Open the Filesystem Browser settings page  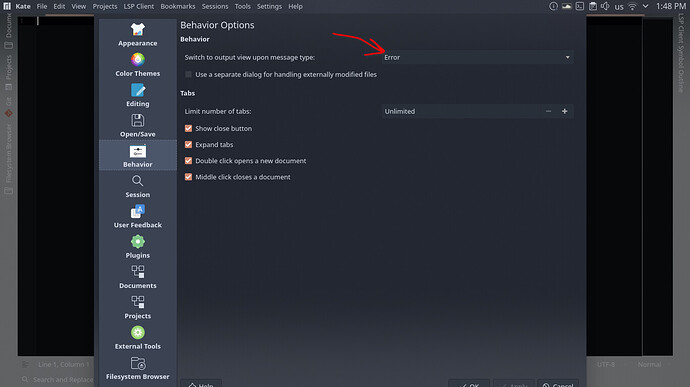tap(138, 369)
